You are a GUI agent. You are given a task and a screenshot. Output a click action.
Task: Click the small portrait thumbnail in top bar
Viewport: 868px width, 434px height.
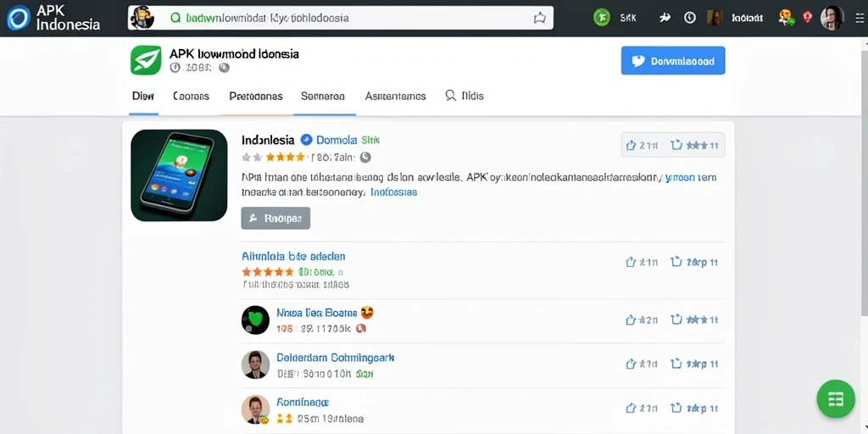coord(715,18)
